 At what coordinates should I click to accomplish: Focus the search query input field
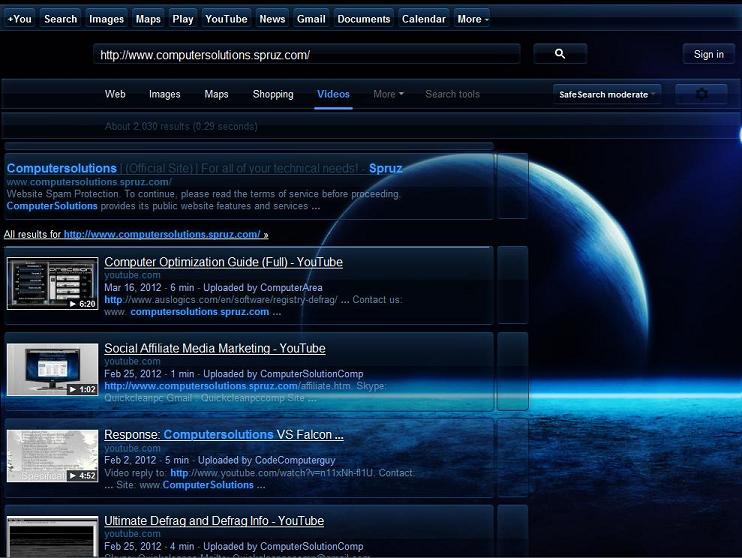point(307,55)
